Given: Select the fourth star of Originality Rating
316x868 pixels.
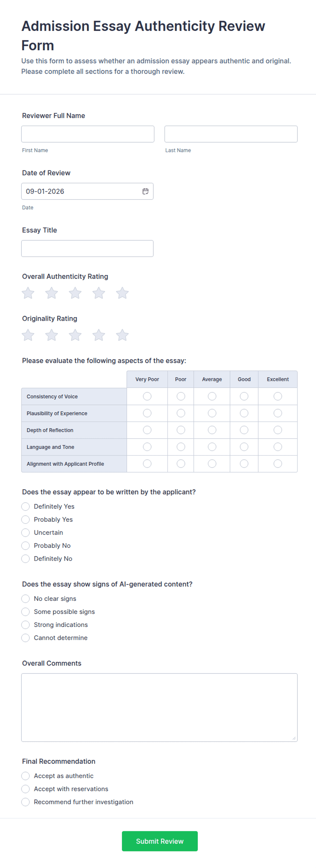Looking at the screenshot, I should (x=99, y=335).
